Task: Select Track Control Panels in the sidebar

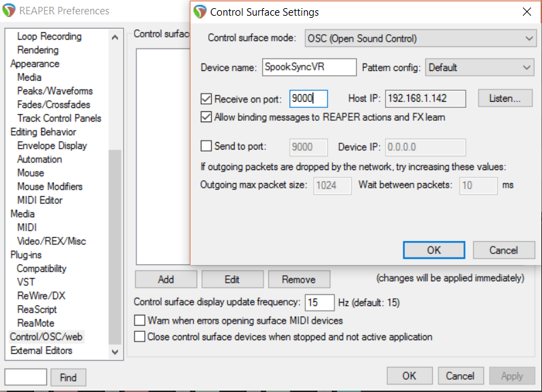Action: click(59, 118)
